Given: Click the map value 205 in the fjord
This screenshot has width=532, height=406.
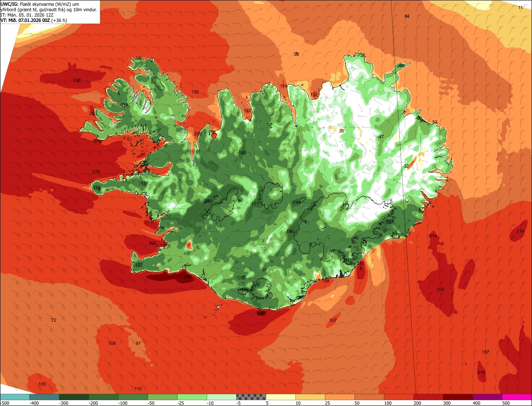Looking at the screenshot, I should pyautogui.click(x=198, y=134).
